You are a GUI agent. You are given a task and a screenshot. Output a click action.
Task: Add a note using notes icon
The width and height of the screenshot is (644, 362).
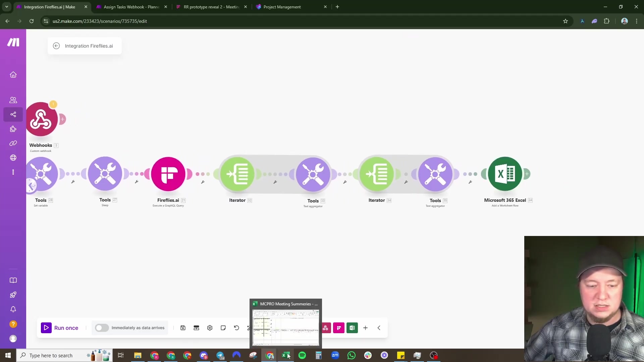tap(223, 328)
